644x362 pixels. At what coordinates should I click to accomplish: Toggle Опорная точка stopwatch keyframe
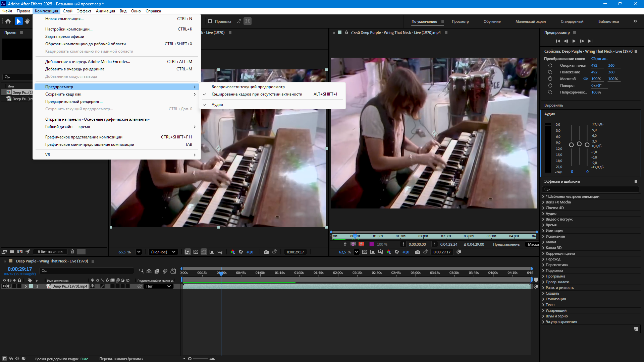(x=550, y=65)
